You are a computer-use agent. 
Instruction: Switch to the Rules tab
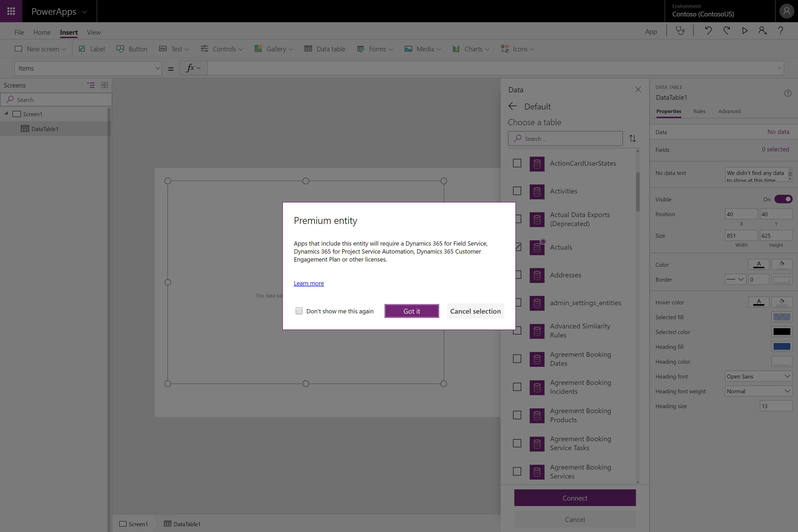[699, 111]
